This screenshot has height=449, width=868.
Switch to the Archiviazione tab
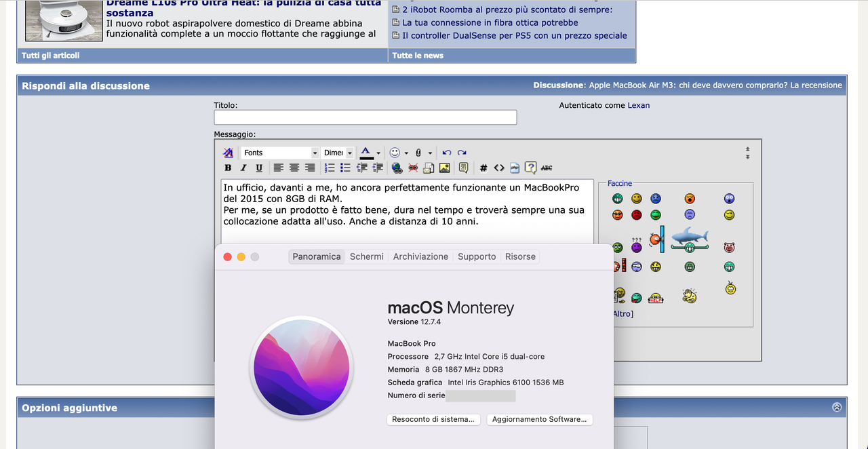[x=420, y=256]
